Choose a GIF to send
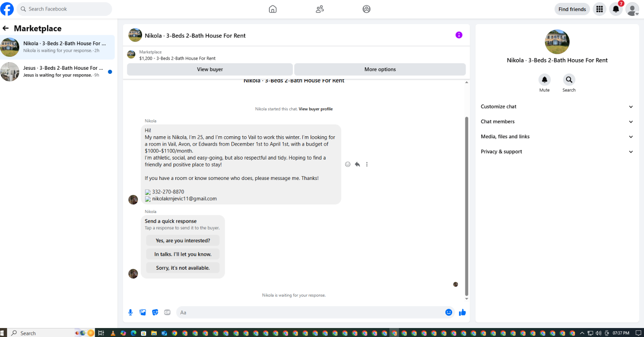 pyautogui.click(x=167, y=313)
